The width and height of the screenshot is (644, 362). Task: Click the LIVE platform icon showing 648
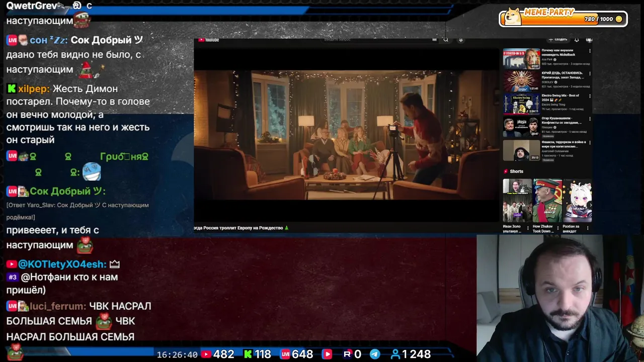(x=285, y=354)
